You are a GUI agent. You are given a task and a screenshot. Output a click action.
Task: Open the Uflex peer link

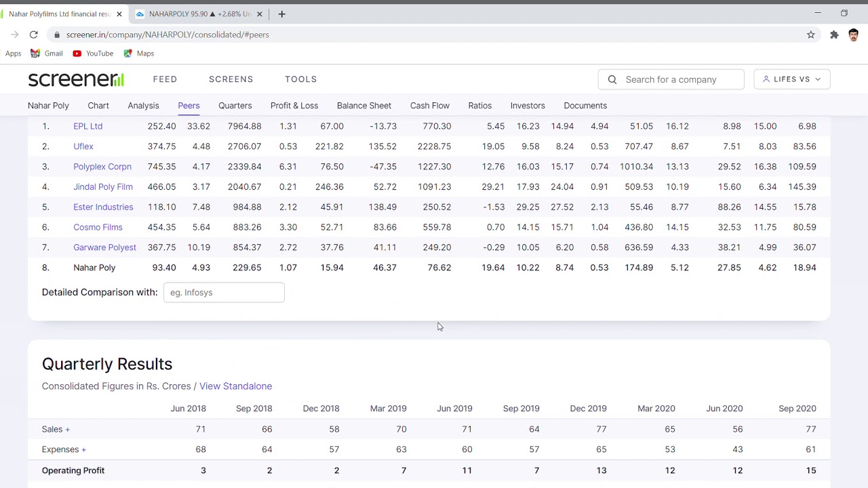(83, 146)
